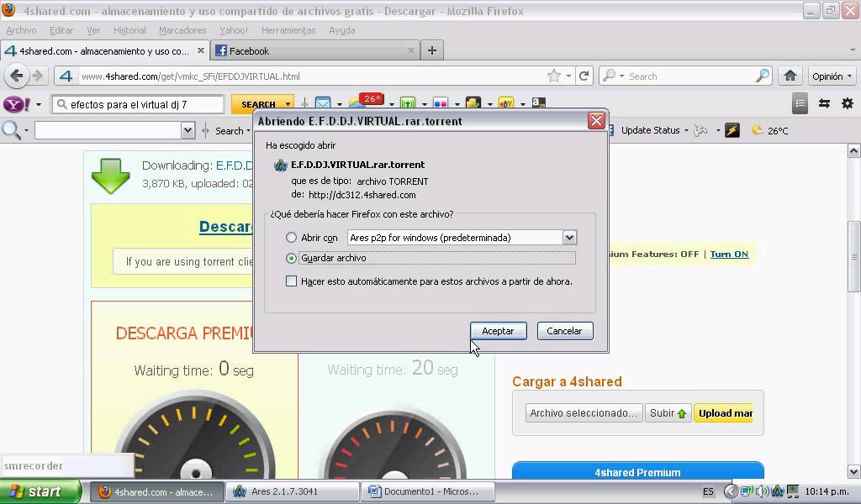Click the 'Subir' upload button
The width and height of the screenshot is (861, 504).
[x=668, y=413]
